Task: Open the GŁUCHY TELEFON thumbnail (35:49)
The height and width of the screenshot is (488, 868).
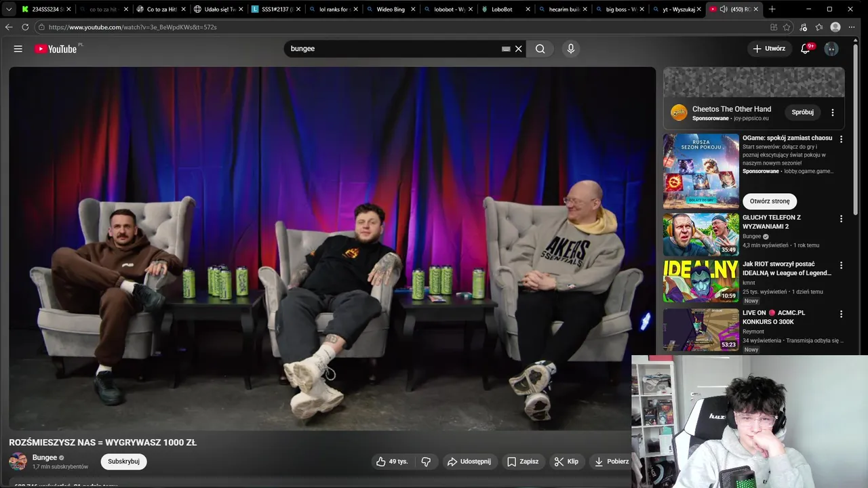Action: tap(701, 235)
